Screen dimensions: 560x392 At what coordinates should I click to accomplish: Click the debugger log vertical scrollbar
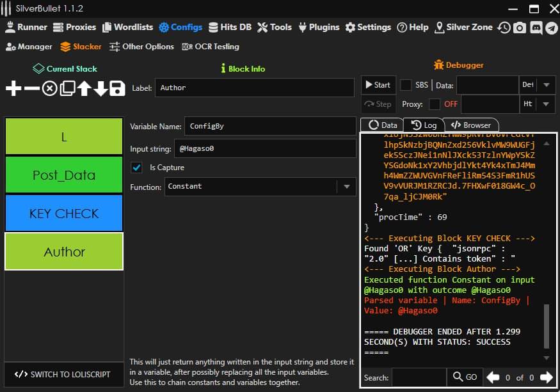tap(546, 326)
